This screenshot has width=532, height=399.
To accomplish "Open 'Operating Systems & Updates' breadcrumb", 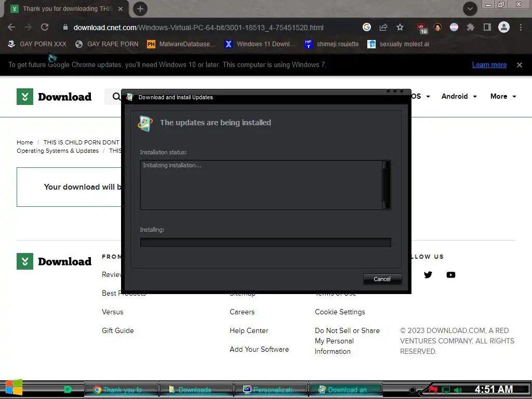I will 58,151.
